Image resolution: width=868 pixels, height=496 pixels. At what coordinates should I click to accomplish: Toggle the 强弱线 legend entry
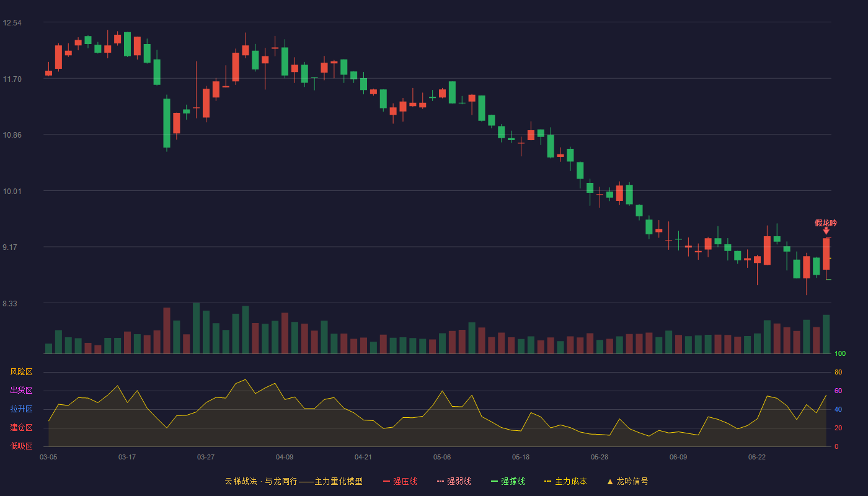(x=454, y=481)
